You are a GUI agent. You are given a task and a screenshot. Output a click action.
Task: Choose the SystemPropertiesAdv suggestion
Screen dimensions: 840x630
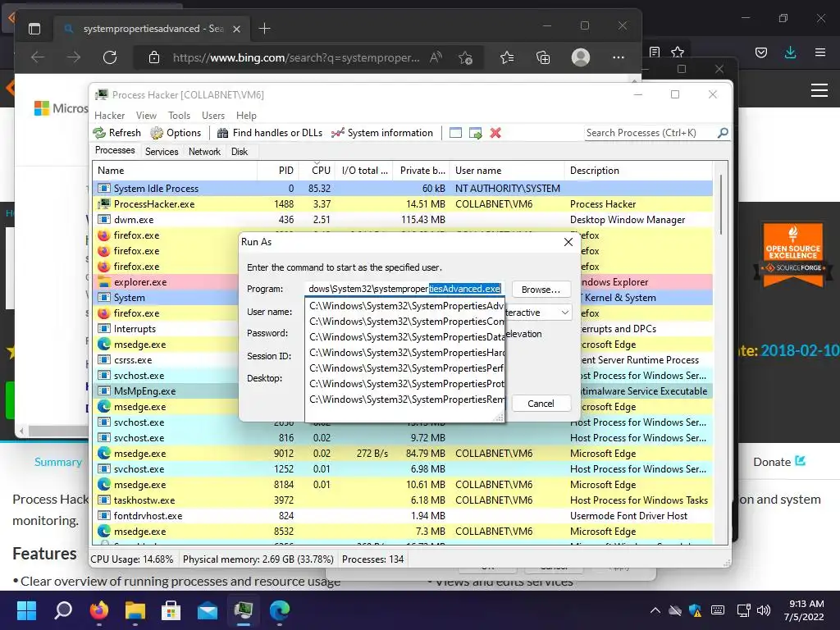(405, 306)
